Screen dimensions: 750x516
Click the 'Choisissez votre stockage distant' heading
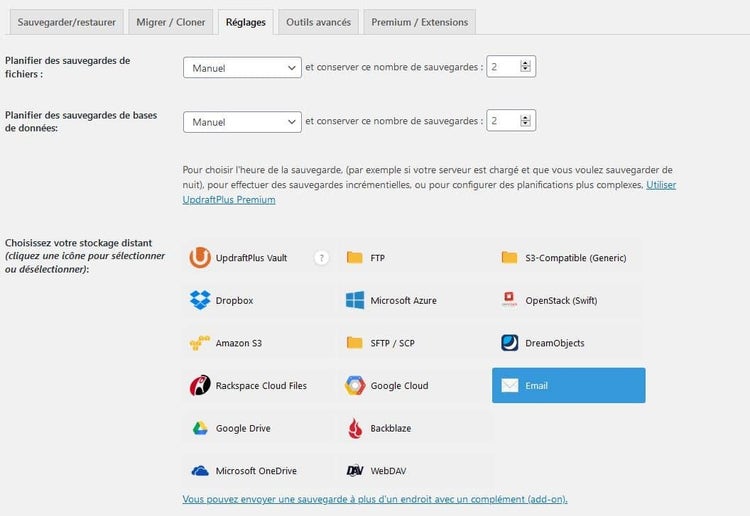(78, 243)
